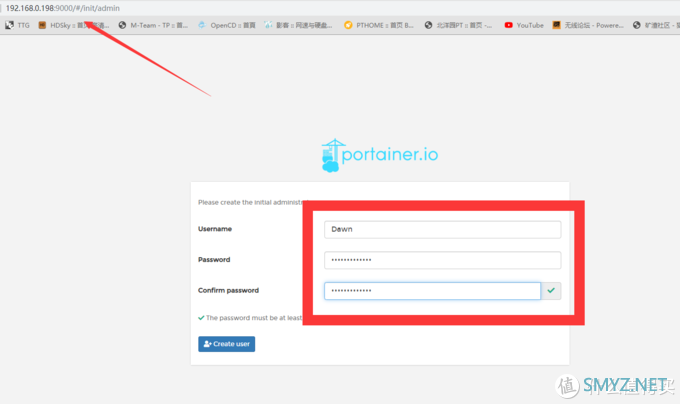Click the HDSky bookmark favicon

pos(42,25)
